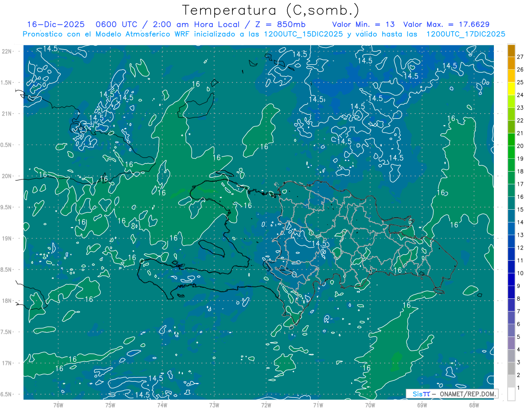532x411 pixels.
Task: Click the '72W' longitude axis label
Action: [266, 405]
